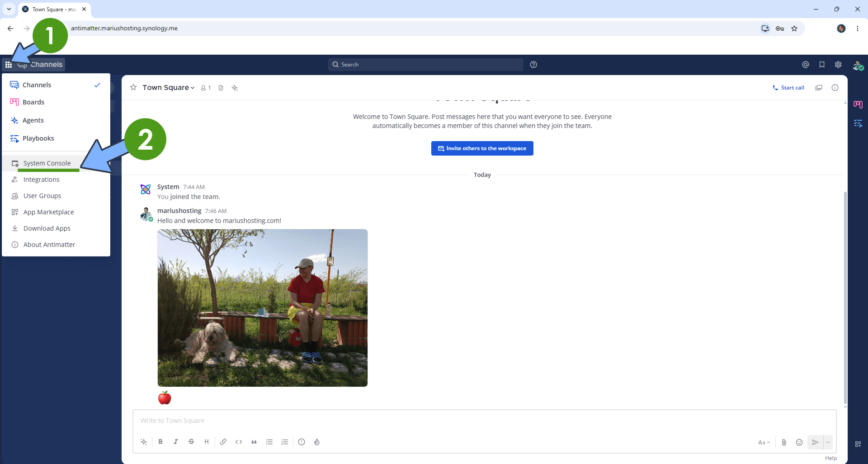Click Invite others to the workspace
The height and width of the screenshot is (464, 868).
482,148
